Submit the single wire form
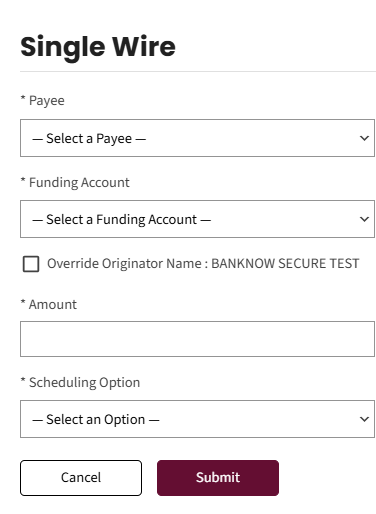Viewport: 376px width, 514px height. click(218, 478)
